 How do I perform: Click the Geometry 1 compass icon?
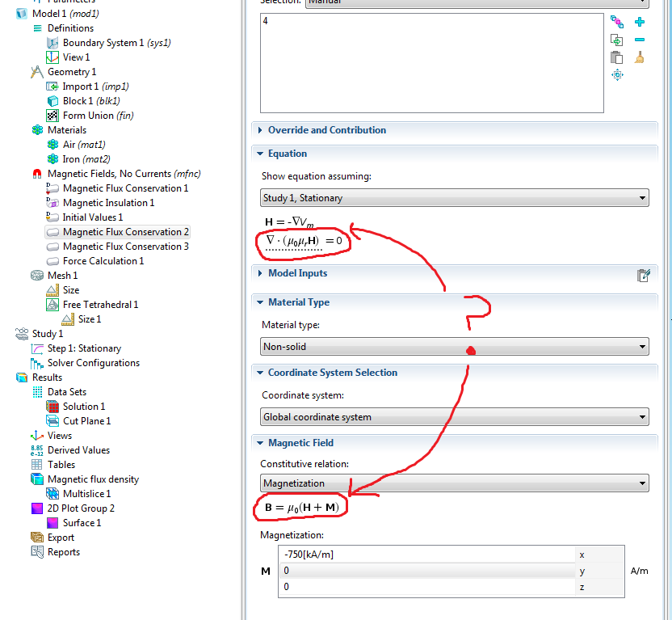point(36,72)
